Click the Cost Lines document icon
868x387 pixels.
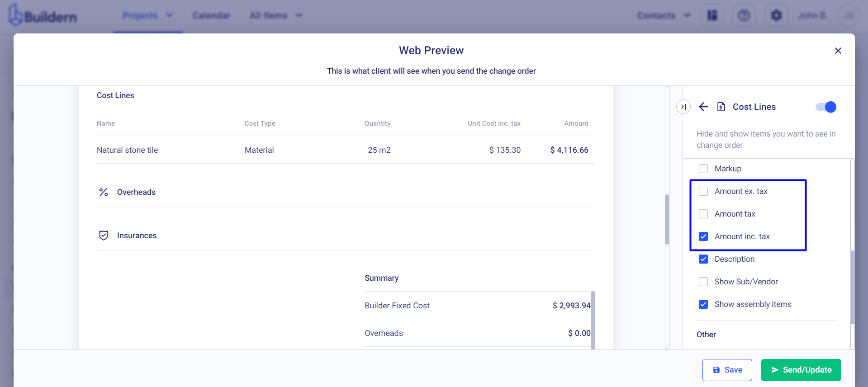pos(721,107)
